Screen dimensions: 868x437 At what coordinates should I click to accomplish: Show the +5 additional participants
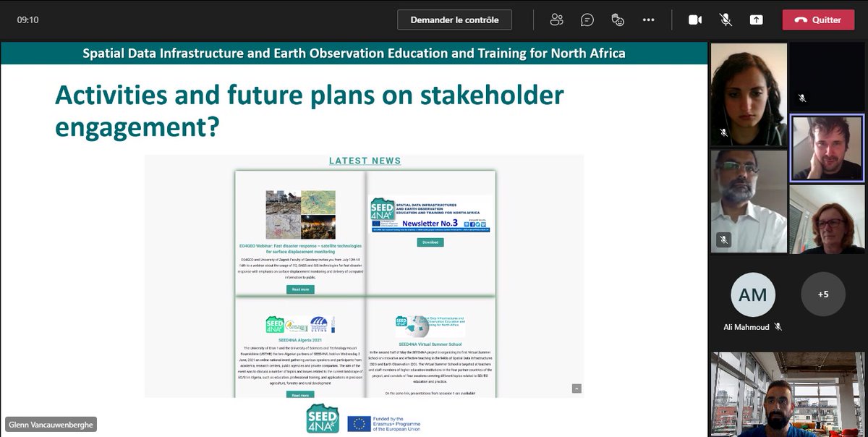point(823,294)
